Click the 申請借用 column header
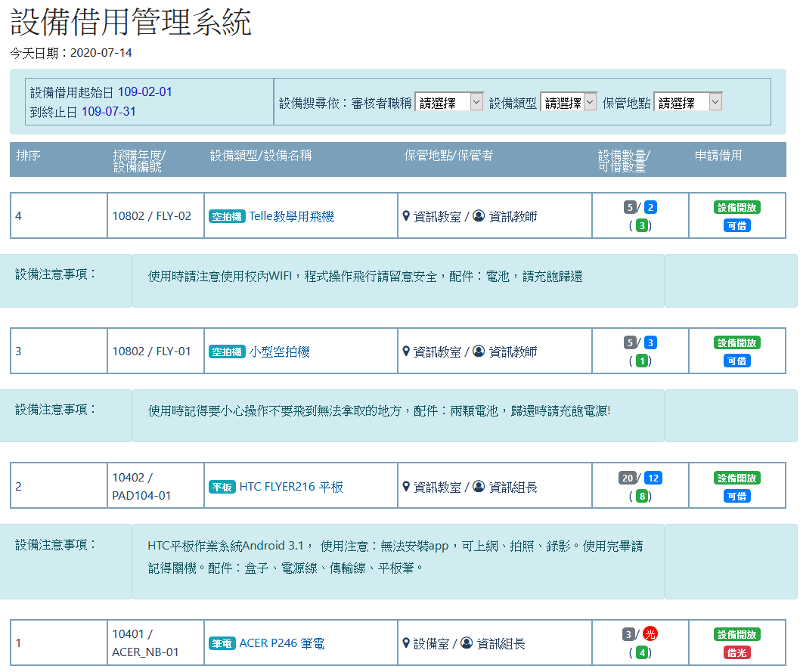The width and height of the screenshot is (800, 672). (x=718, y=156)
